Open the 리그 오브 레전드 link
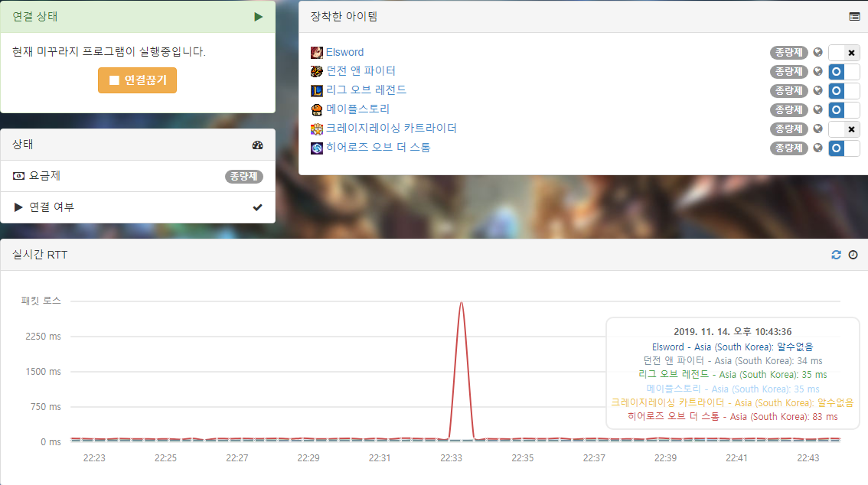Viewport: 868px width, 485px height. point(366,90)
